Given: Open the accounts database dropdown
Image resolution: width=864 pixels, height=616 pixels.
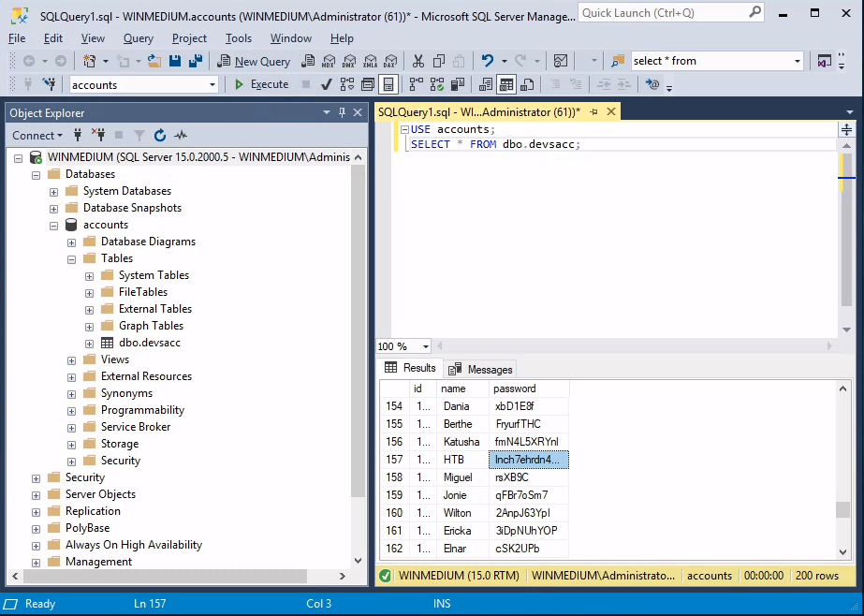Looking at the screenshot, I should (212, 84).
